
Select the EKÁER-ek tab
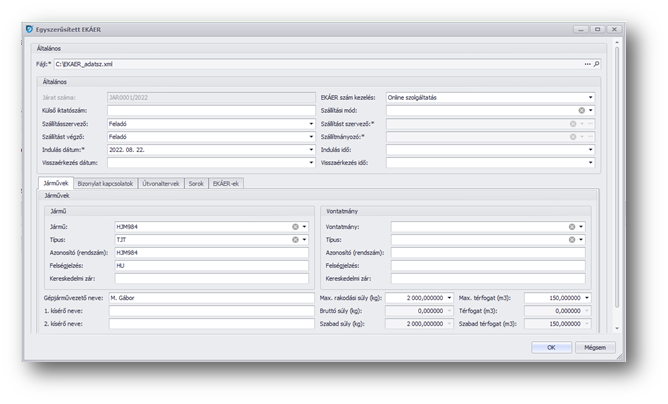point(224,183)
